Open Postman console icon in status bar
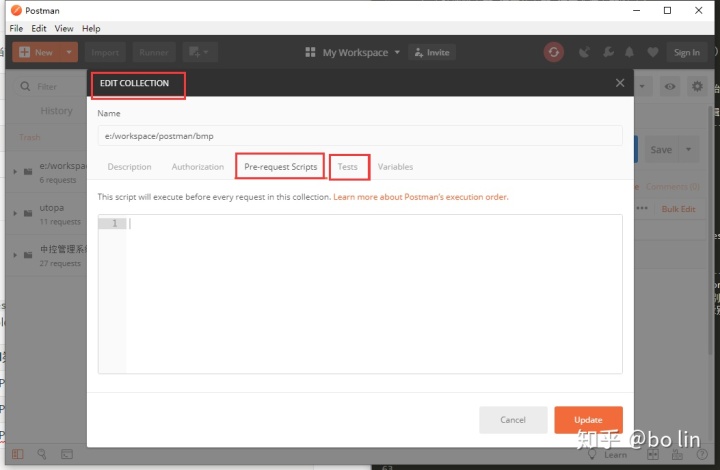The width and height of the screenshot is (720, 470). point(67,454)
